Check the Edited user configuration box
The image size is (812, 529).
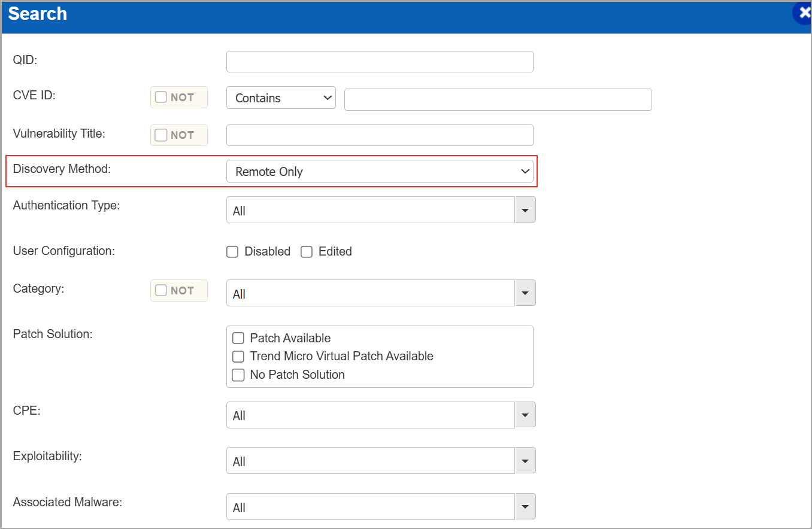[307, 252]
